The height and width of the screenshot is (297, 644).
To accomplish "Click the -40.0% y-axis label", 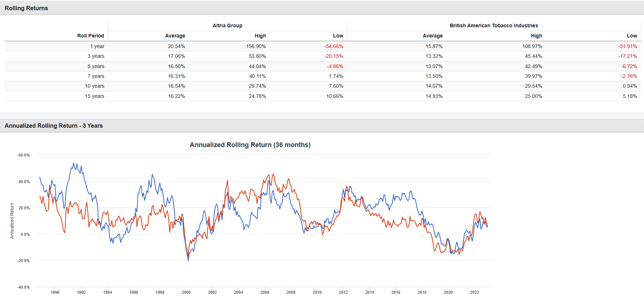I will click(23, 287).
